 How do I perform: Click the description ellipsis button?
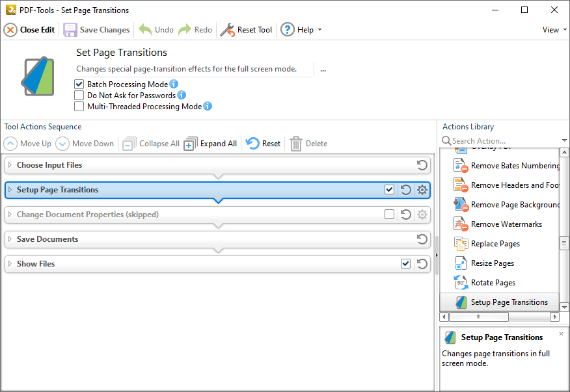click(323, 70)
